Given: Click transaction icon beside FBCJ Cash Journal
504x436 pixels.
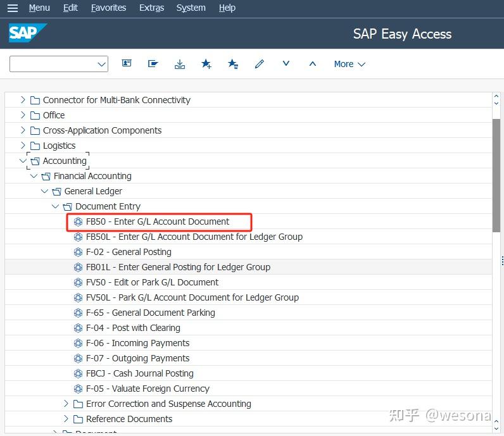Looking at the screenshot, I should click(78, 373).
